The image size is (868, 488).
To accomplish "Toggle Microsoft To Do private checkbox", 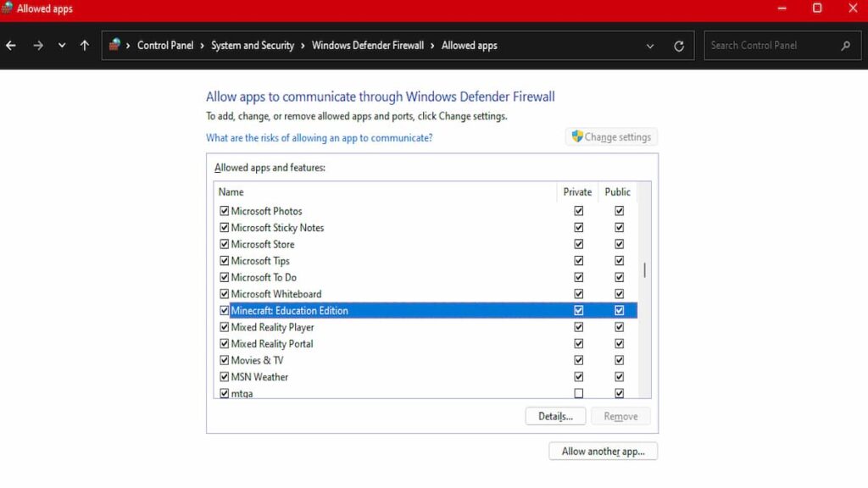I will click(x=578, y=277).
